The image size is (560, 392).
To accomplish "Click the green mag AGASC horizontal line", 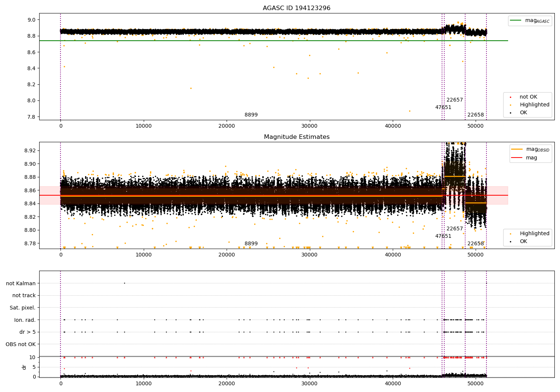I will pos(274,41).
